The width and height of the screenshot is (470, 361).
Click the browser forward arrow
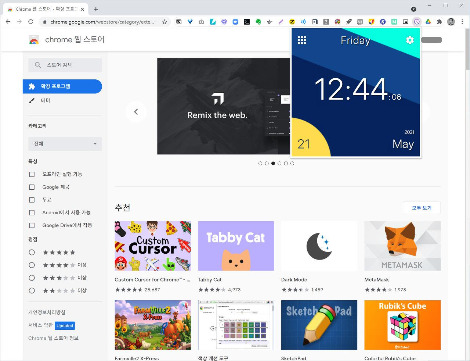[19, 22]
